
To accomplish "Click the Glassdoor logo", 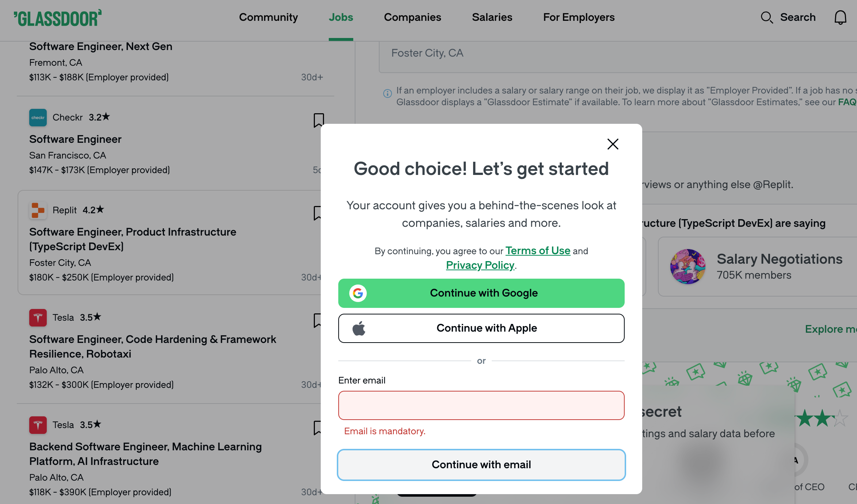I will pyautogui.click(x=57, y=18).
